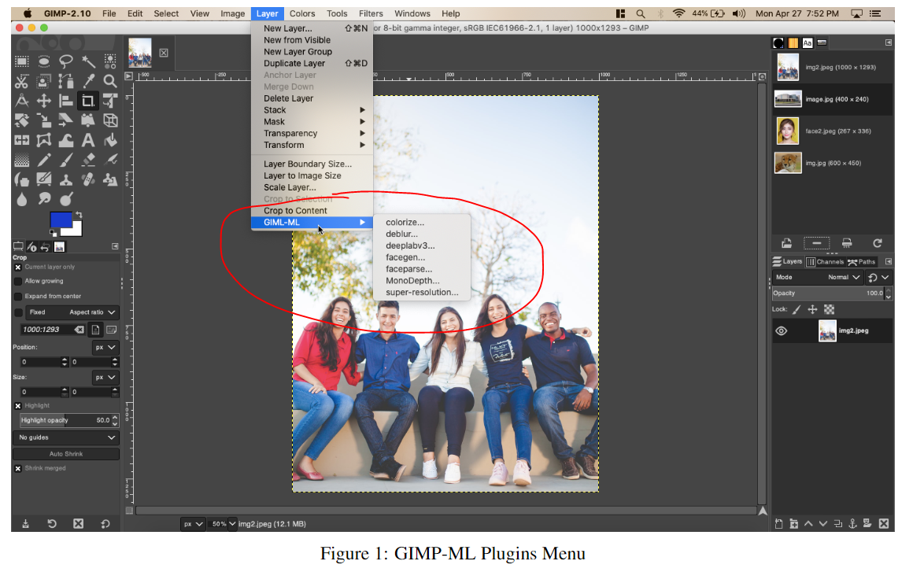
Task: Select the Zoom magnifier tool
Action: tap(110, 80)
